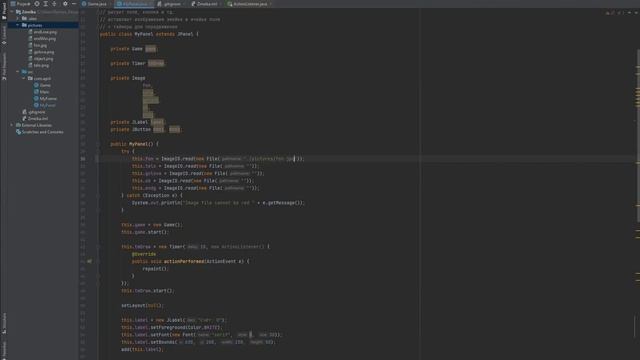The width and height of the screenshot is (640, 360).
Task: Collapse the com package arrow under src
Action: [24, 78]
